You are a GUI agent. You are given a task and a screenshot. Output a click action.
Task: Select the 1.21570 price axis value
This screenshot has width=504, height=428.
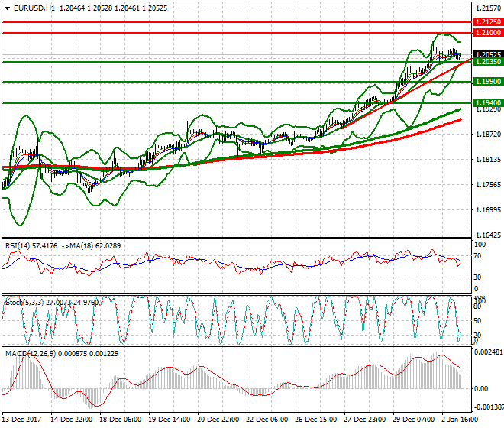(488, 8)
